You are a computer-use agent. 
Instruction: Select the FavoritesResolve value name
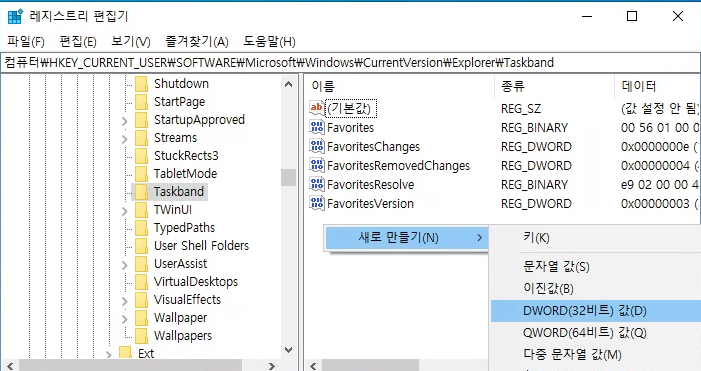tap(370, 185)
